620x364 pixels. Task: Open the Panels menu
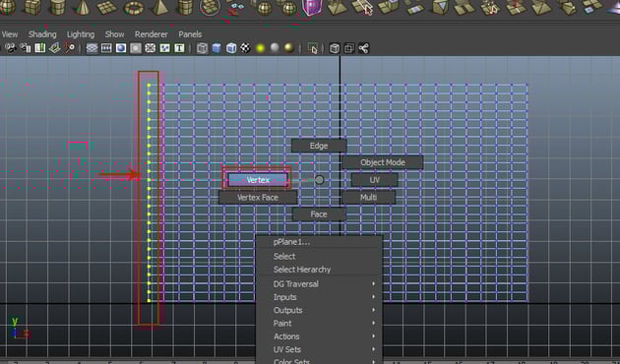coord(190,34)
